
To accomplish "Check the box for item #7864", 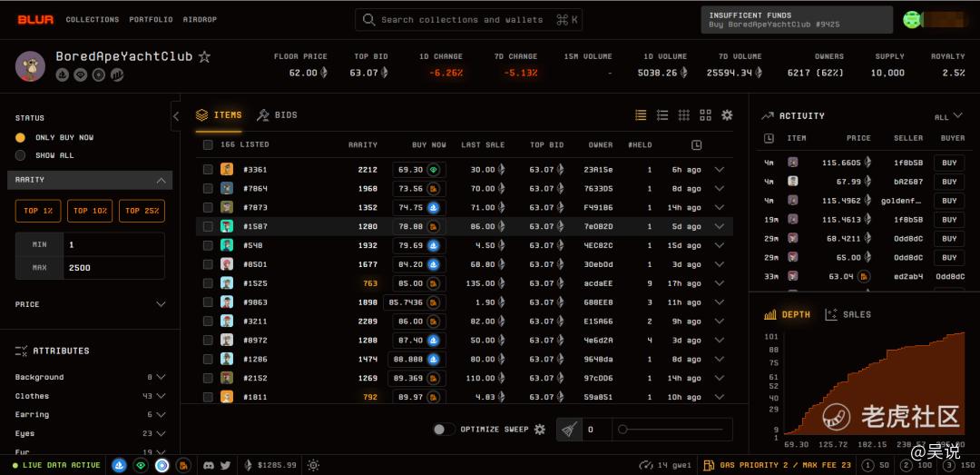I will click(208, 188).
